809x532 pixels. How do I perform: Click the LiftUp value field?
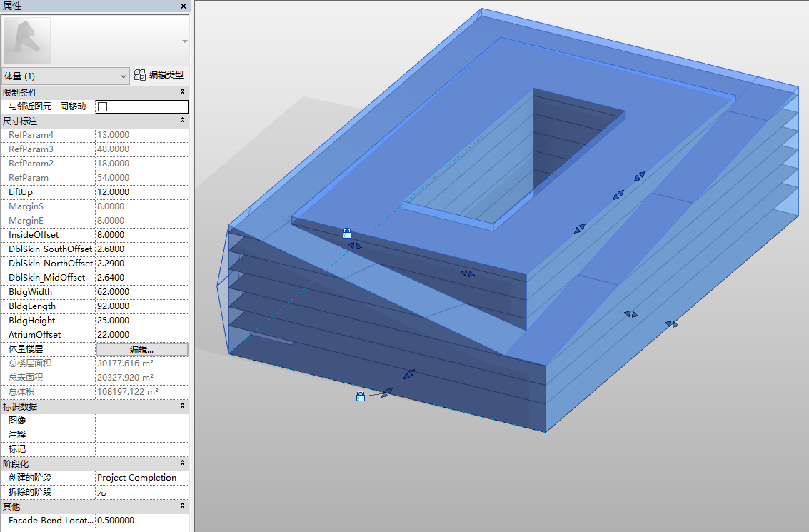(142, 192)
